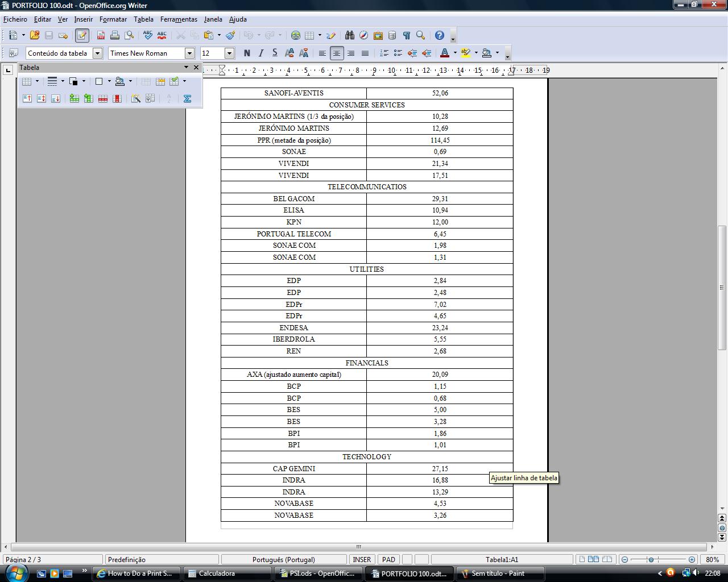Click the Zoom magnifier icon
728x582 pixels.
point(421,35)
